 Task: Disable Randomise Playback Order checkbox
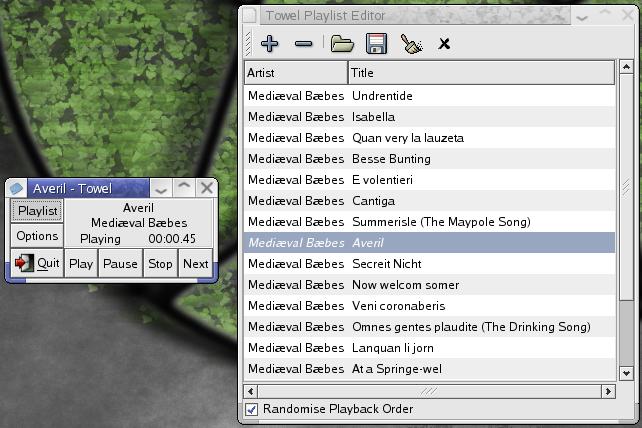coord(251,409)
